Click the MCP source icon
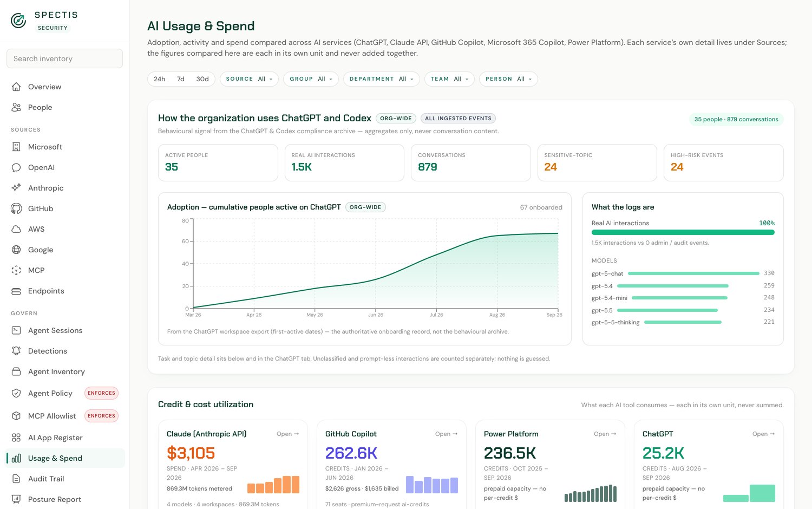 (x=16, y=270)
